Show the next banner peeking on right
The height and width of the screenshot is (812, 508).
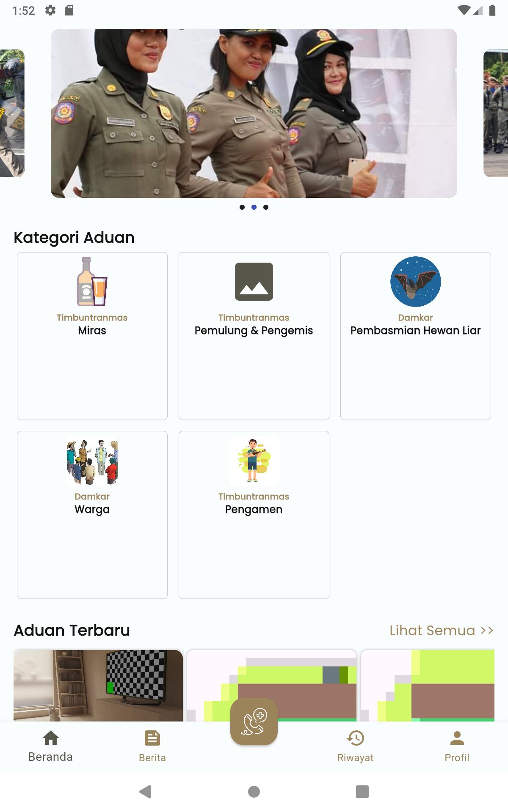[496, 113]
